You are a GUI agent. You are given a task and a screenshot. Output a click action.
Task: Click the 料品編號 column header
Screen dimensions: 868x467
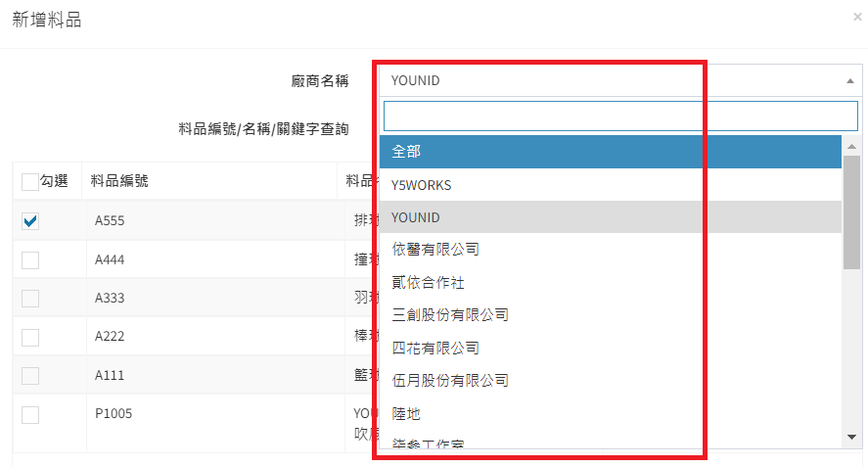120,181
